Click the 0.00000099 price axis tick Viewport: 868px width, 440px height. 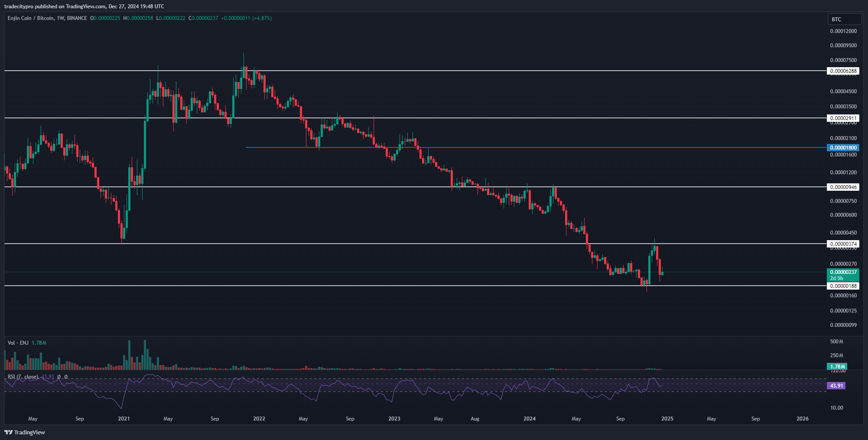[x=843, y=325]
